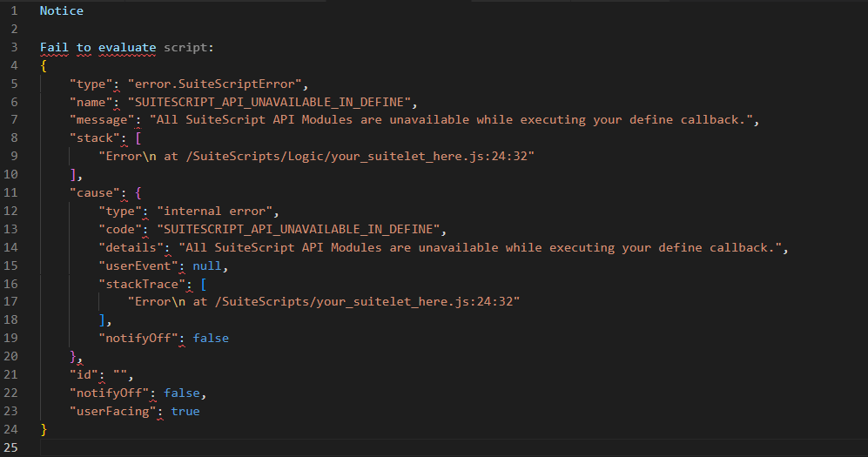
Task: Click the "error.SuiteScriptError" string value
Action: pyautogui.click(x=218, y=84)
